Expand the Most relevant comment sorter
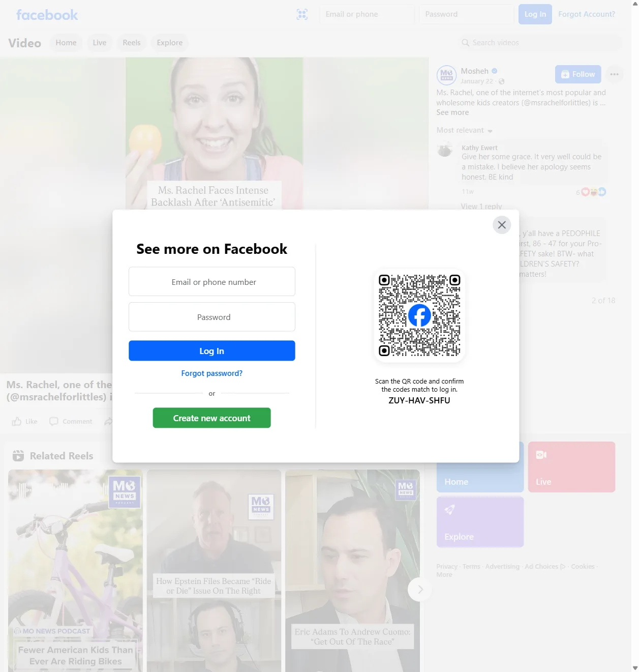639x672 pixels. (465, 130)
